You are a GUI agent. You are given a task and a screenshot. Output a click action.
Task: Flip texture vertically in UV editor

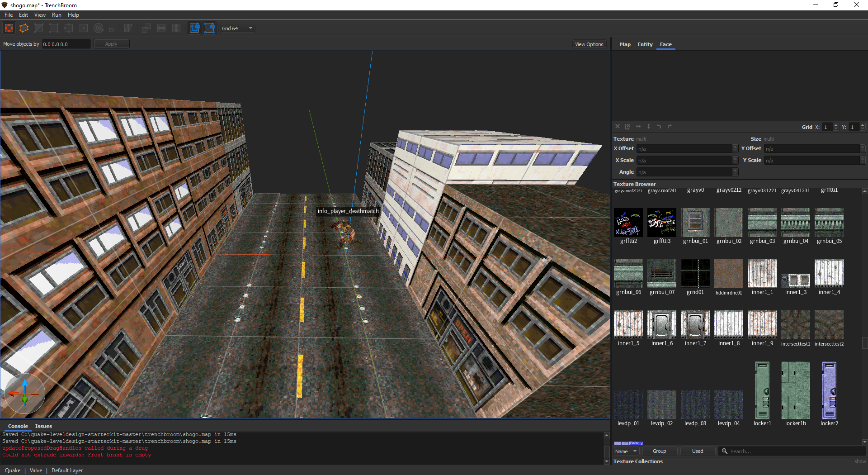(x=649, y=127)
